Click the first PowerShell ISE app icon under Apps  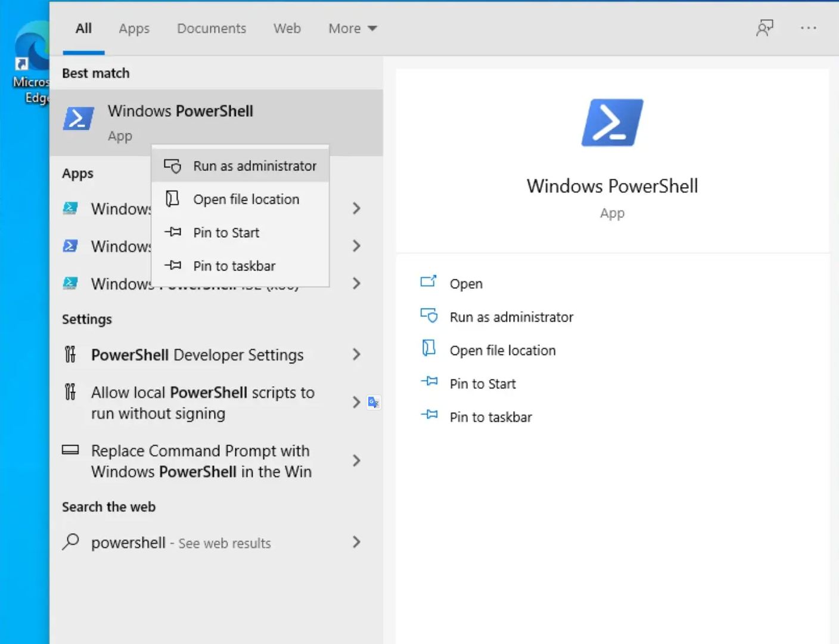click(x=70, y=209)
